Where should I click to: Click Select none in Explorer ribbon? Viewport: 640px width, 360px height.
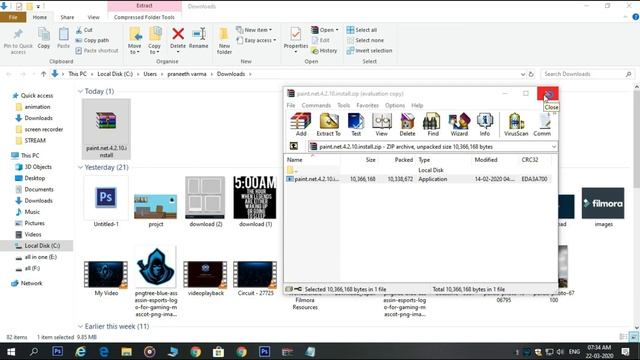pyautogui.click(x=365, y=40)
